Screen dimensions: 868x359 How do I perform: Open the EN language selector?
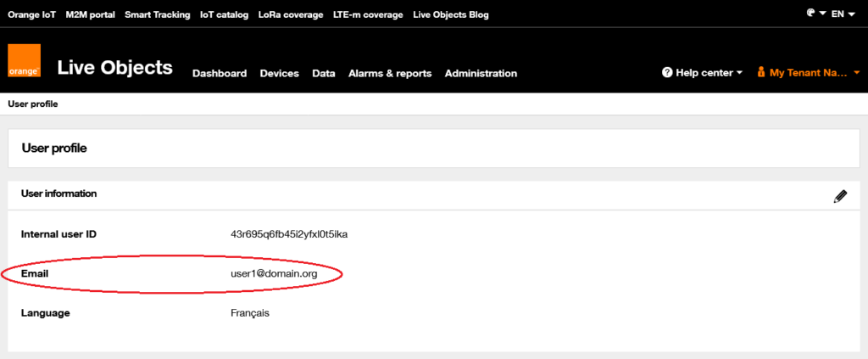pos(843,14)
